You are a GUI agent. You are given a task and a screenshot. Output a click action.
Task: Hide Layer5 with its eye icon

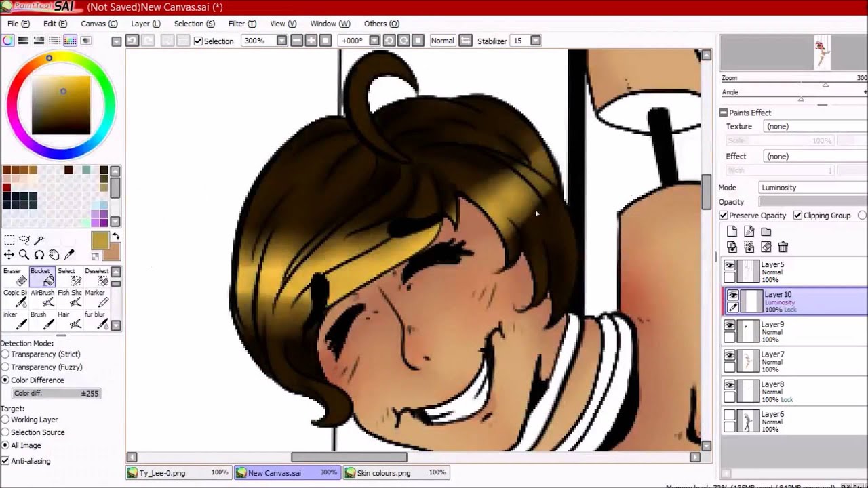click(x=730, y=266)
